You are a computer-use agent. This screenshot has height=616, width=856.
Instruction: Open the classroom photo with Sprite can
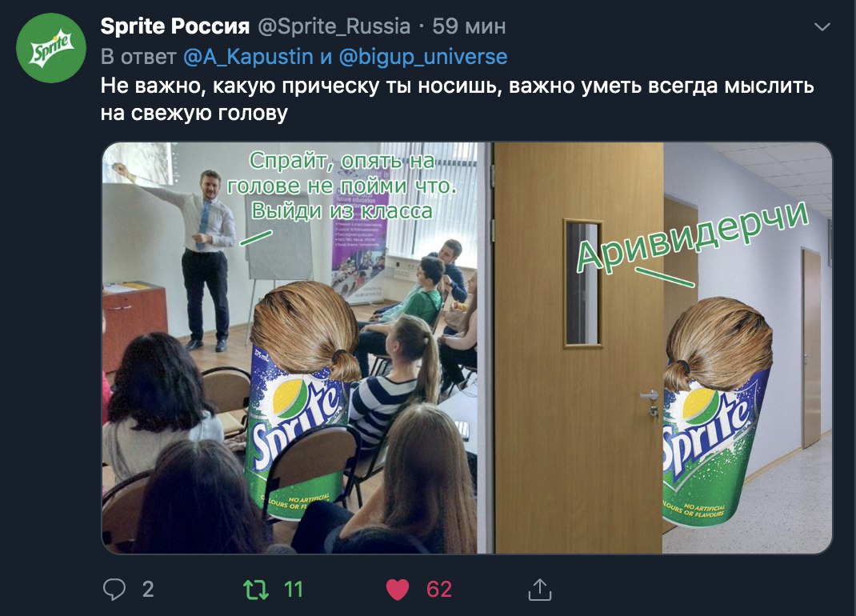coord(290,348)
